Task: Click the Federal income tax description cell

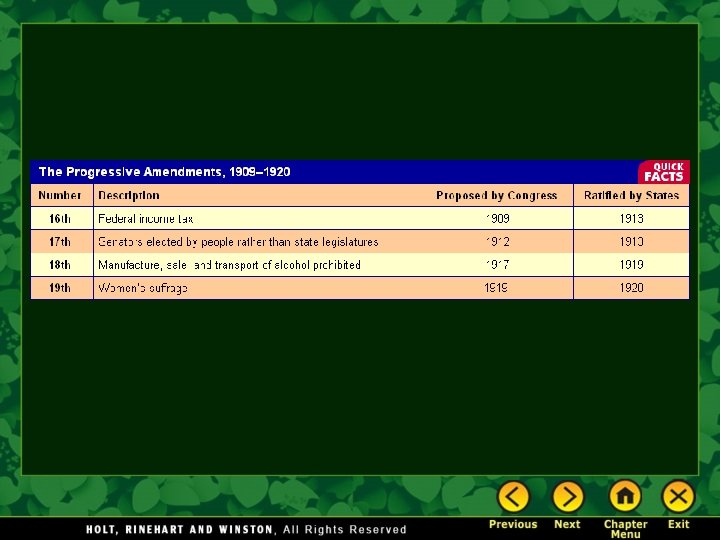Action: pos(146,219)
